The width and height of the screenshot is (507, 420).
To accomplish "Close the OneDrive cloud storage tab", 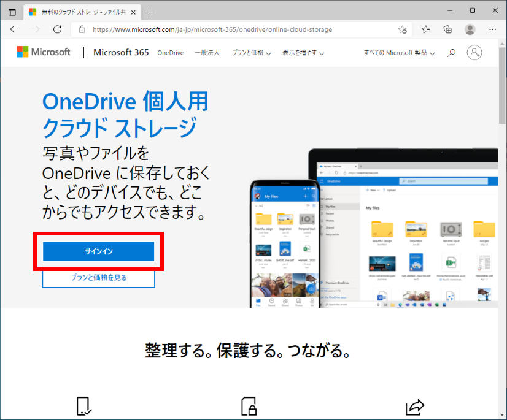I will [133, 12].
